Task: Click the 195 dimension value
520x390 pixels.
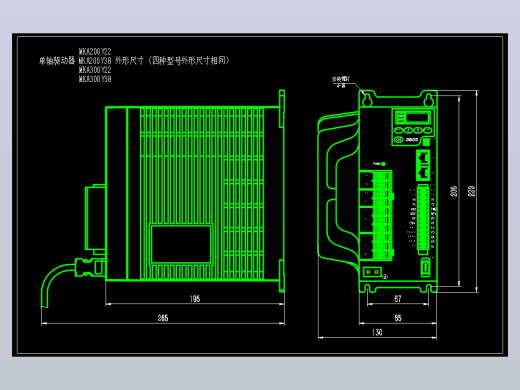Action: click(x=195, y=299)
